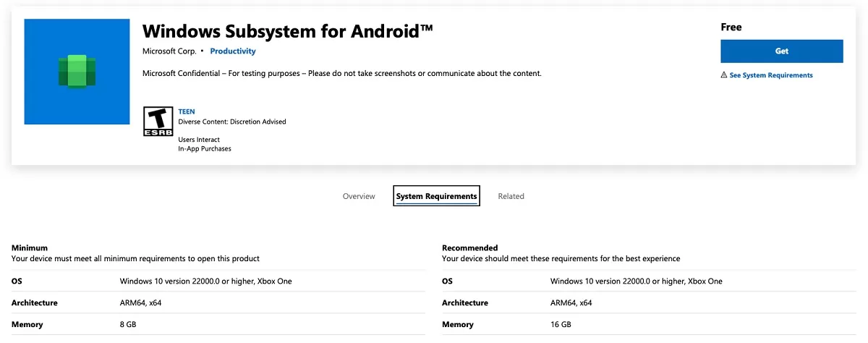Click the In-App Purchases descriptor text

click(x=205, y=149)
